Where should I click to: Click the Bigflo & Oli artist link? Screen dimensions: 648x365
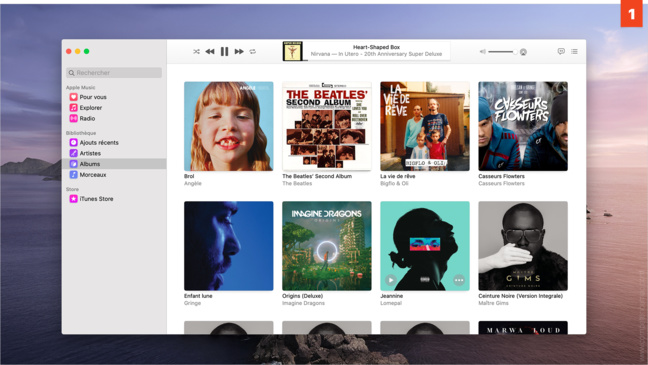(394, 184)
